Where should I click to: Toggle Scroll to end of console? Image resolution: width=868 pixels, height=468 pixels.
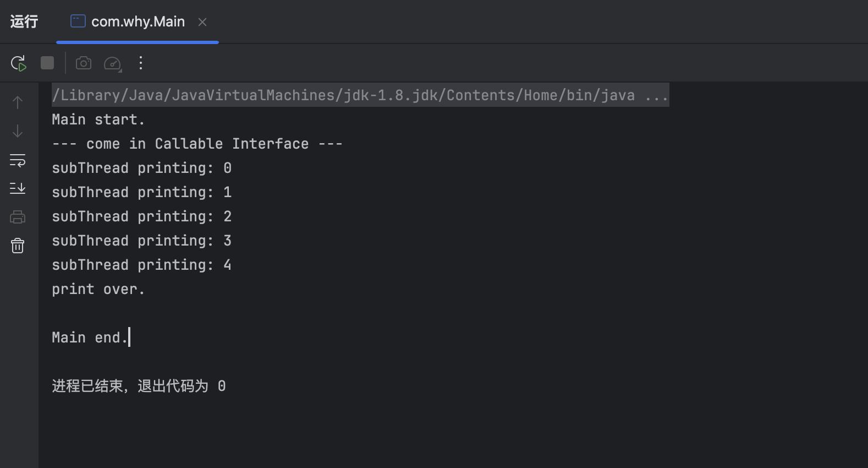click(x=18, y=188)
